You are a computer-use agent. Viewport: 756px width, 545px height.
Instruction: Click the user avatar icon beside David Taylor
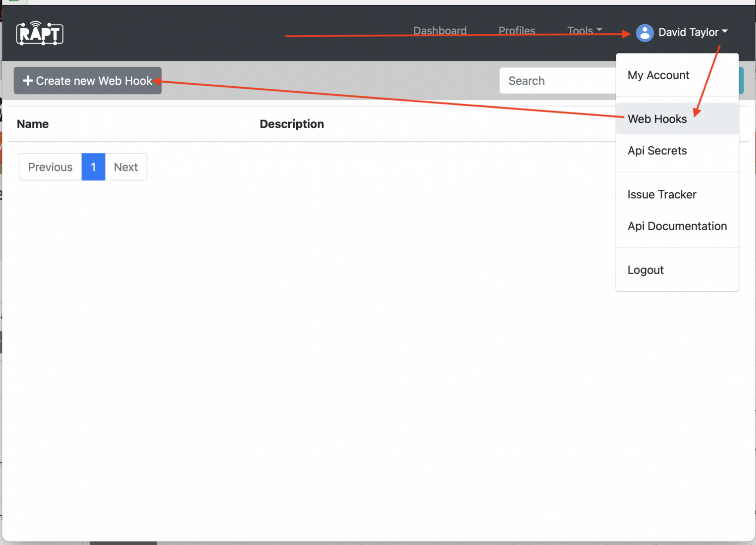[x=644, y=33]
